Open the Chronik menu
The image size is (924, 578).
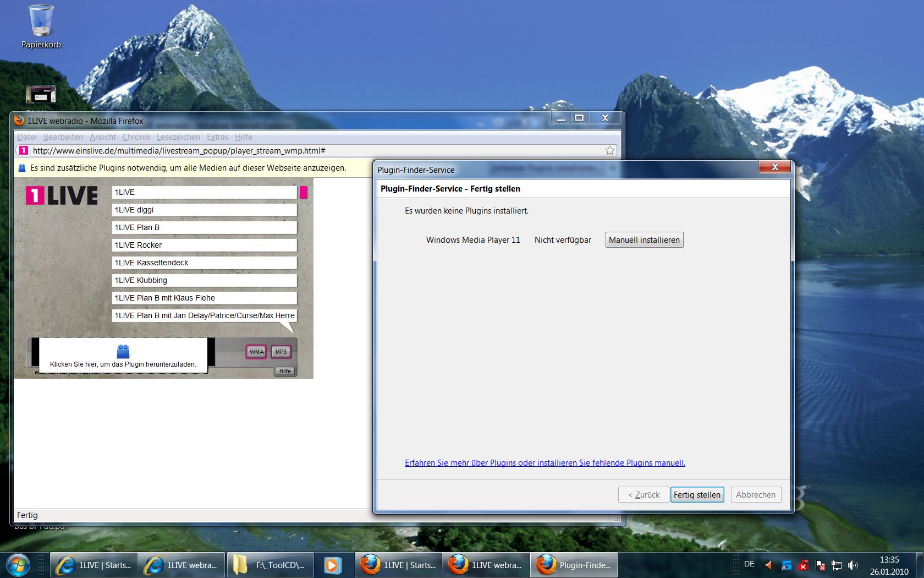(x=136, y=137)
